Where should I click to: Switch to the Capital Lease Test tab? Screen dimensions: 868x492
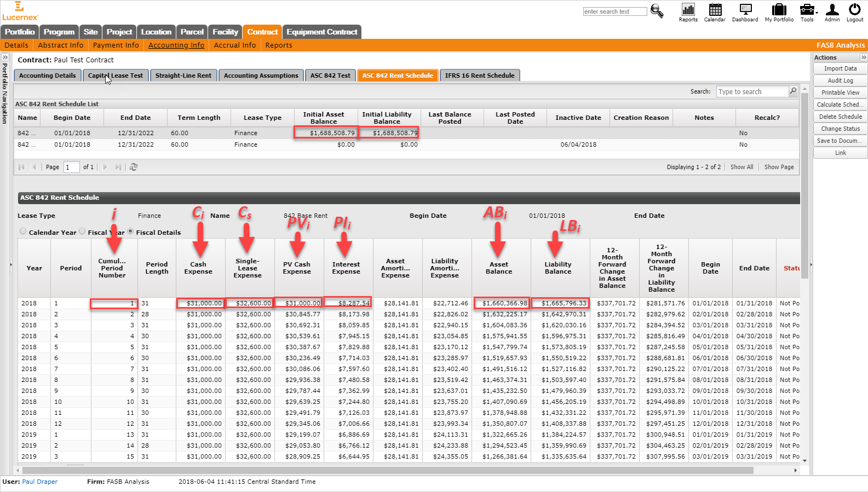pyautogui.click(x=116, y=76)
